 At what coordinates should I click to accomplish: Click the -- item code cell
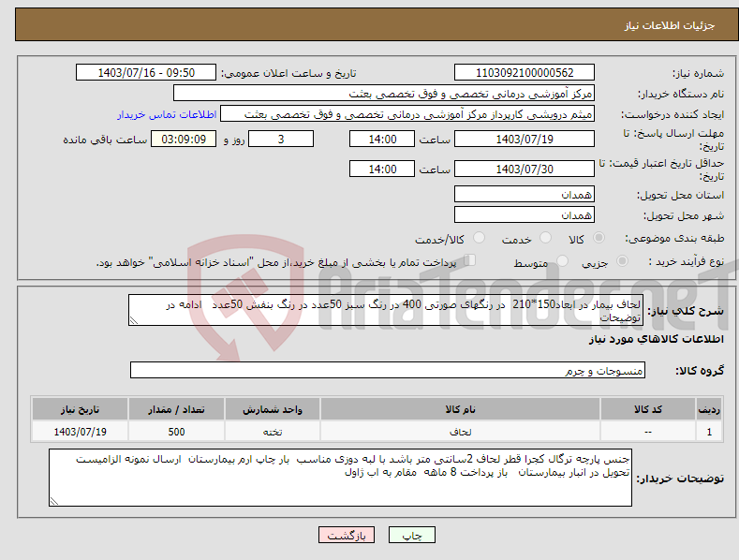point(648,432)
